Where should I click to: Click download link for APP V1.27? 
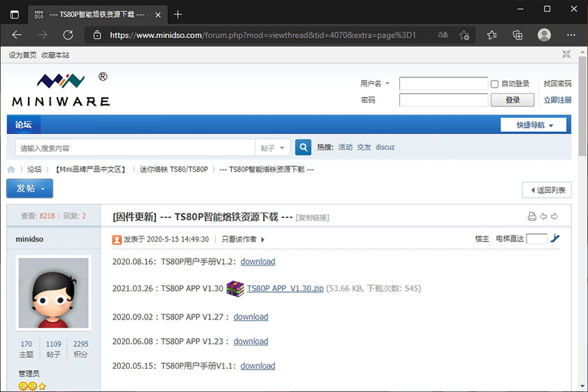(251, 317)
